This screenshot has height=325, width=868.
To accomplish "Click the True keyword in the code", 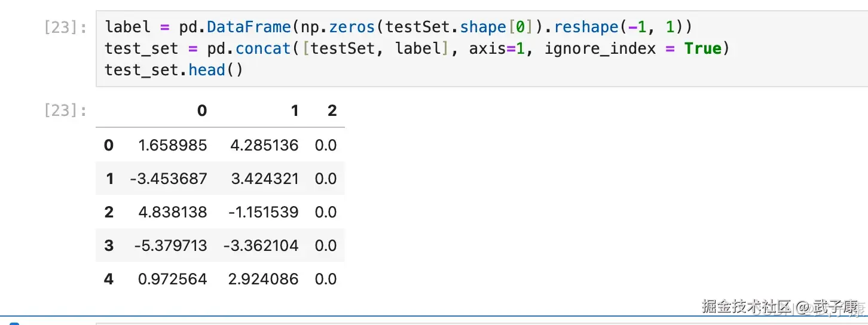I will [702, 48].
